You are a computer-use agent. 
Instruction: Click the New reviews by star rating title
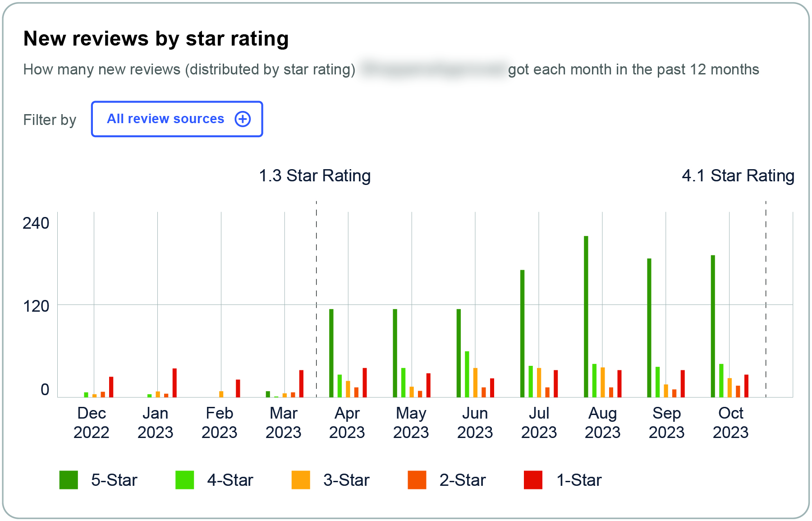(156, 38)
